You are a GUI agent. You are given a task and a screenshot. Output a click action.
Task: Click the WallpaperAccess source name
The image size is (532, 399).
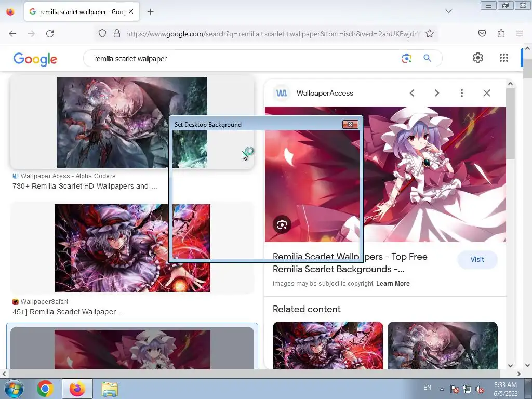tap(325, 94)
